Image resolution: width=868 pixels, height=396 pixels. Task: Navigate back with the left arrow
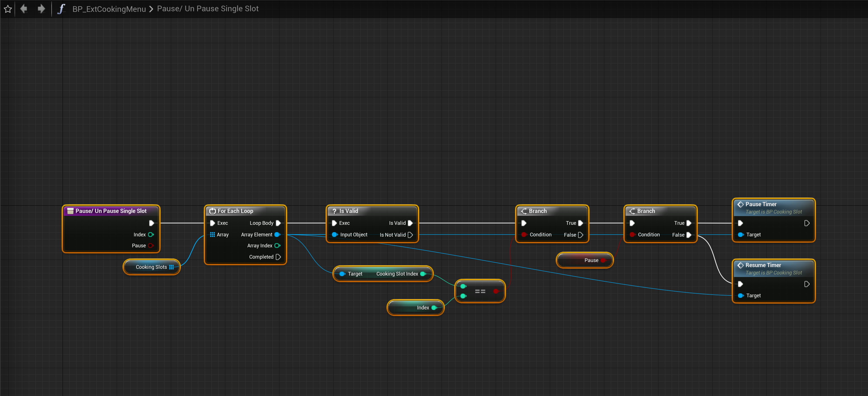click(24, 9)
